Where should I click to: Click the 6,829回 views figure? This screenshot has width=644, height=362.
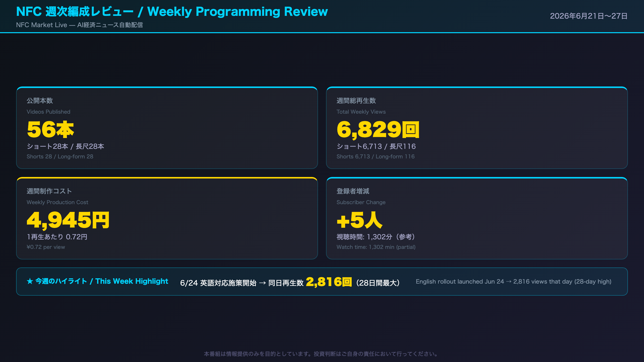[x=378, y=129]
